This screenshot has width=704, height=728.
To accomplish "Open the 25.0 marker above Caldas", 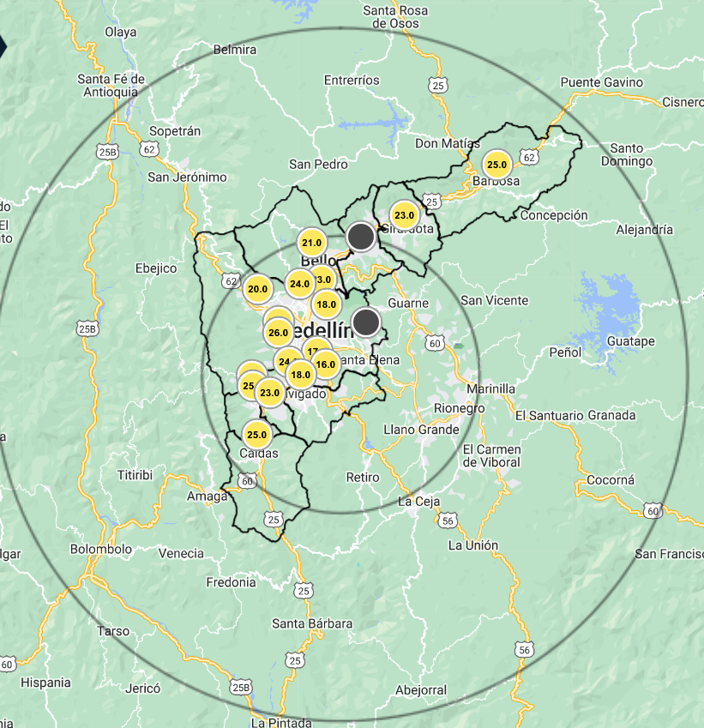I will pos(257,435).
